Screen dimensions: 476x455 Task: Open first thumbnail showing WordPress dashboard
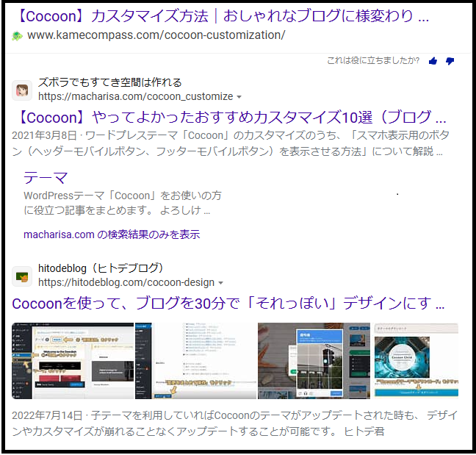[x=73, y=361]
